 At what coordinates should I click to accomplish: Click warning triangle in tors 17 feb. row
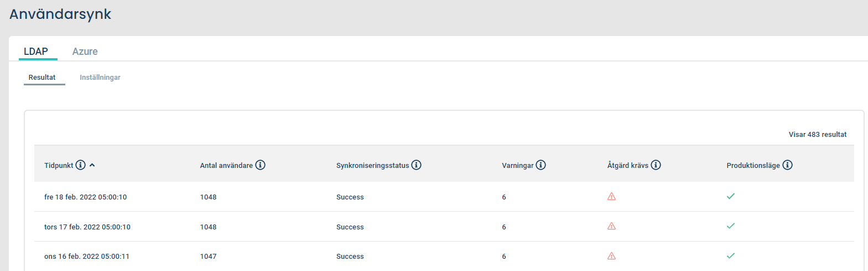pos(611,226)
